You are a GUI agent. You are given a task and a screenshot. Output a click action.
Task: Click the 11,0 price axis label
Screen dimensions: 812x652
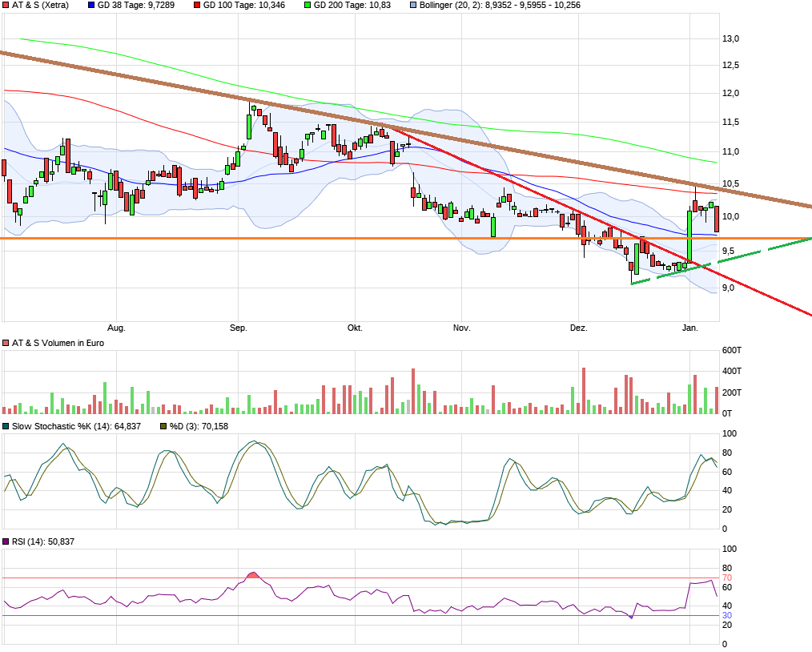coord(730,151)
